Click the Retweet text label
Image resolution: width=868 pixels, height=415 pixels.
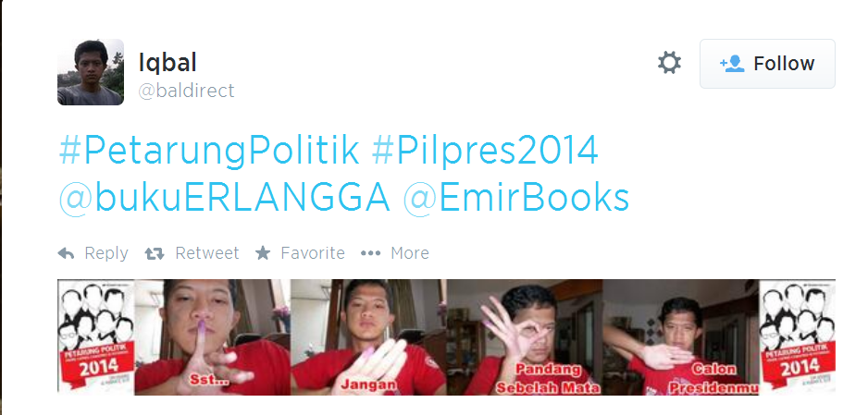point(207,253)
